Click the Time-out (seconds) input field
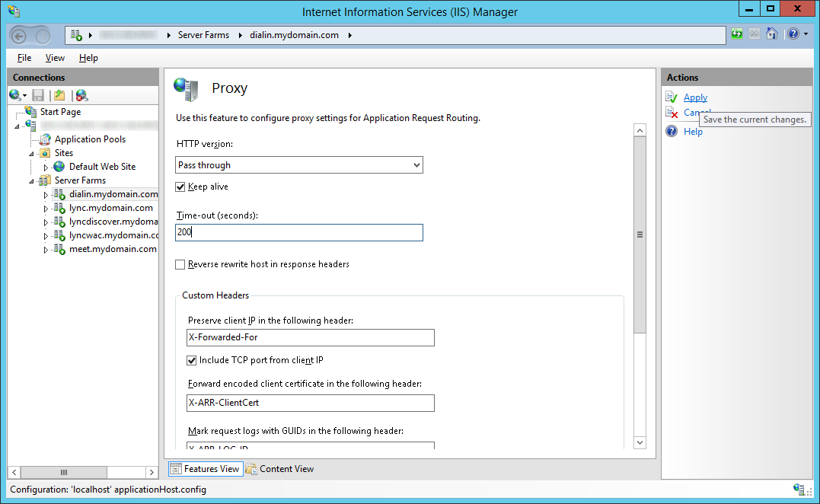 pos(299,233)
